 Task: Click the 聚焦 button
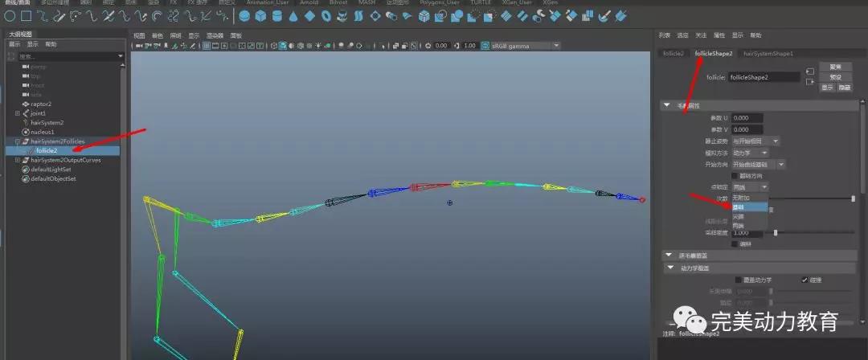(835, 67)
